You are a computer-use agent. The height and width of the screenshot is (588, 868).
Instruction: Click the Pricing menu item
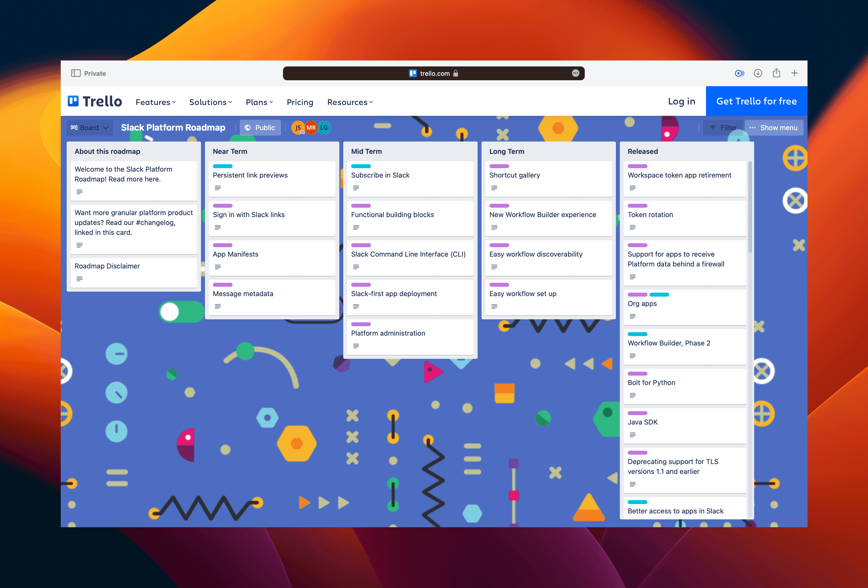299,102
